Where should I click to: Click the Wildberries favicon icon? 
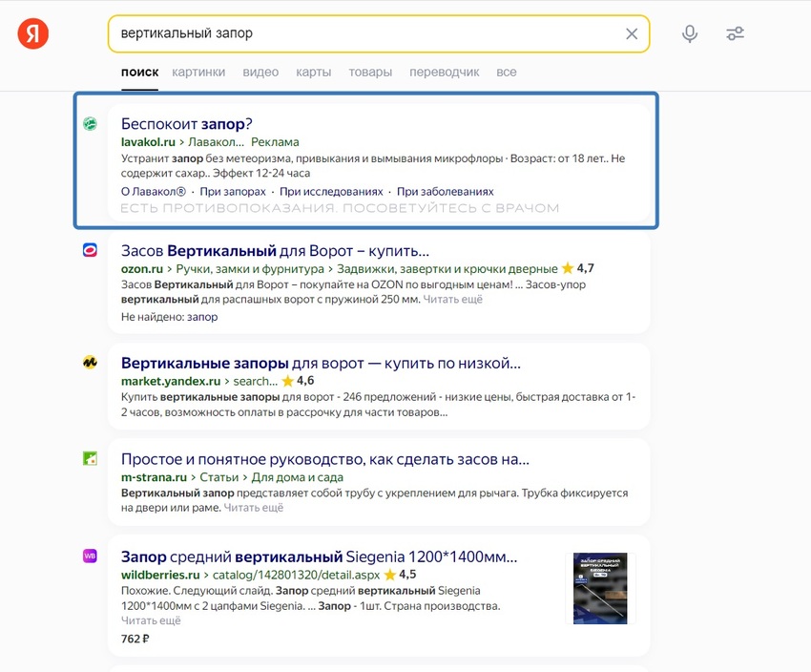91,558
